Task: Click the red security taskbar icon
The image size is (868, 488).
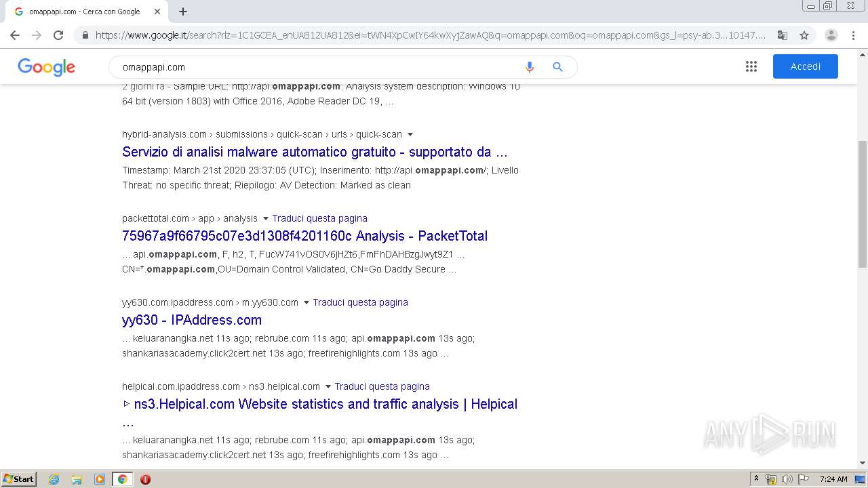Action: click(x=145, y=479)
